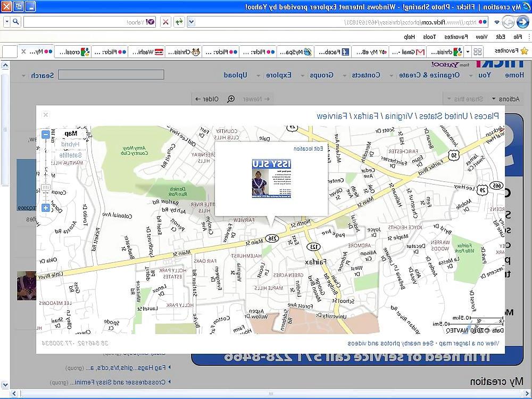This screenshot has width=532, height=399.
Task: Open the Tools menu in the menu bar
Action: pos(429,37)
